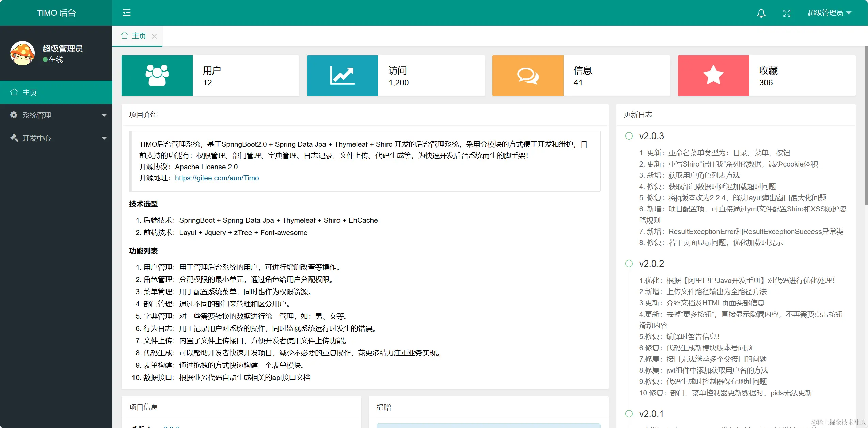The image size is (868, 428).
Task: Click the messages chat bubble icon
Action: (x=527, y=76)
